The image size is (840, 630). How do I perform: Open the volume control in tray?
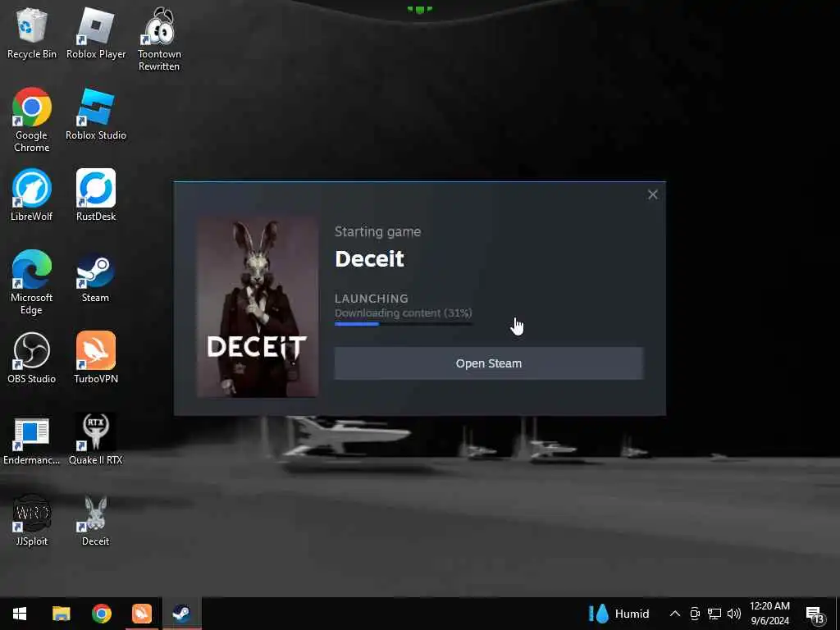coord(734,614)
